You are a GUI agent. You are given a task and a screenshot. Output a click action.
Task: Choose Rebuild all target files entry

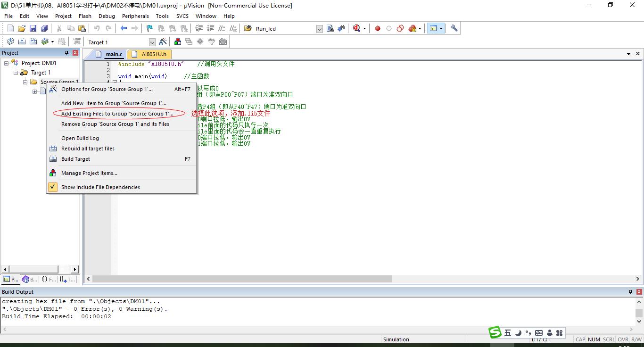88,149
